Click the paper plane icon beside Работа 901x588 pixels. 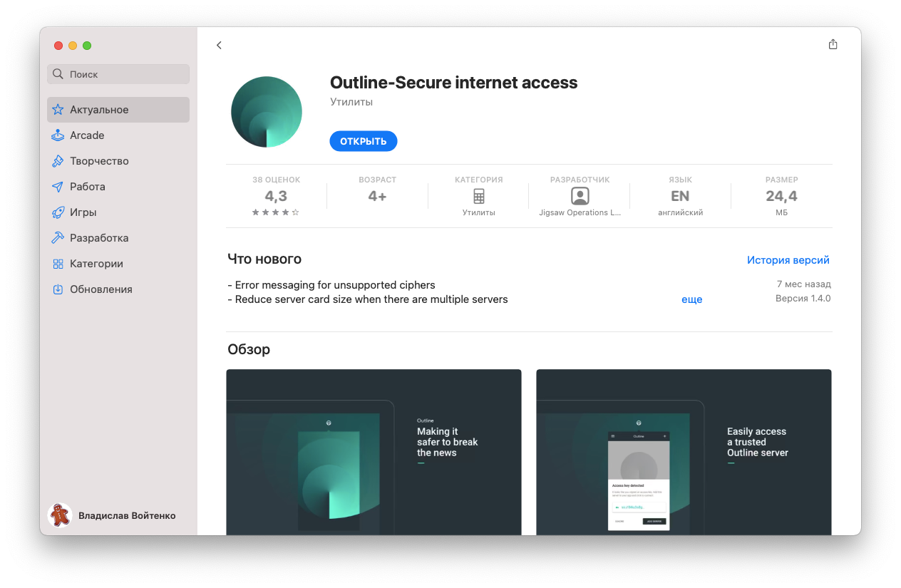pos(58,187)
